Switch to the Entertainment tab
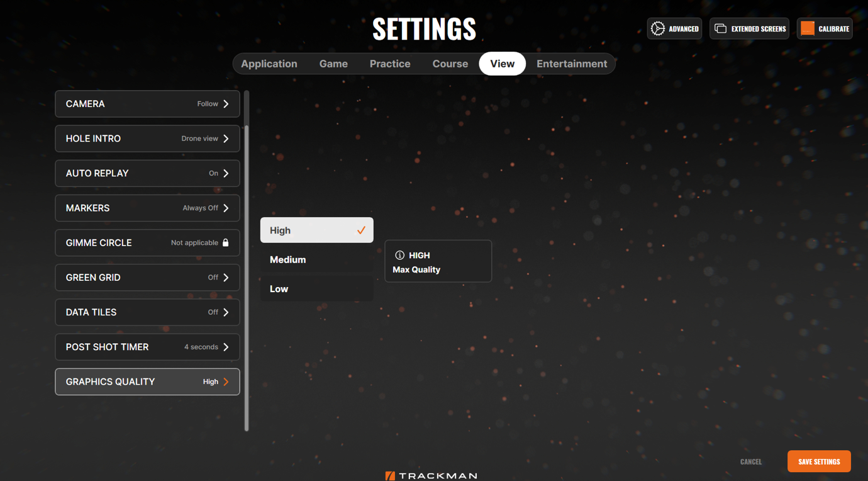 click(572, 64)
